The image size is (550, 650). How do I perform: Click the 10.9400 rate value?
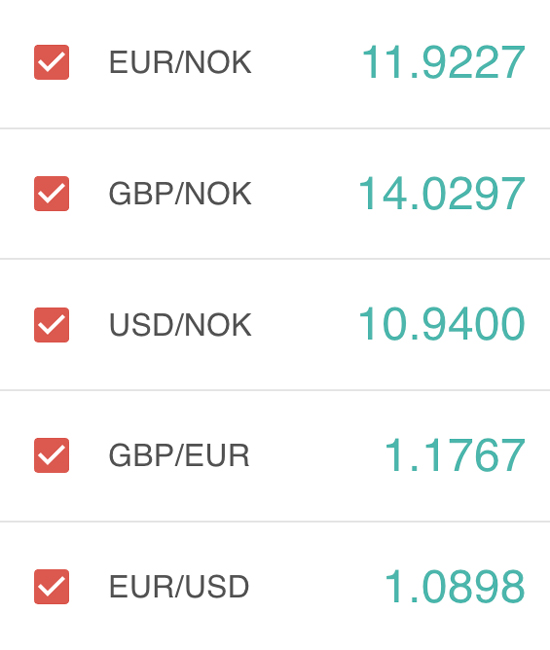pos(442,324)
